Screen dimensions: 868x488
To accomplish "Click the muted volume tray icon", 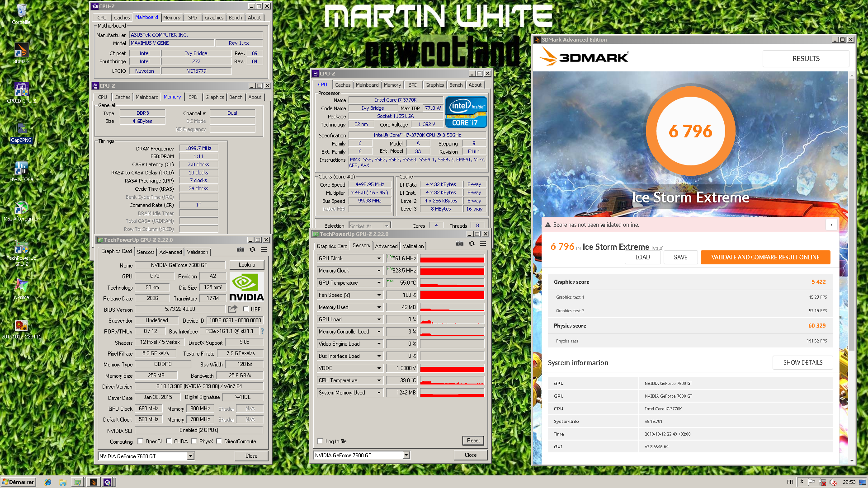I will [833, 482].
